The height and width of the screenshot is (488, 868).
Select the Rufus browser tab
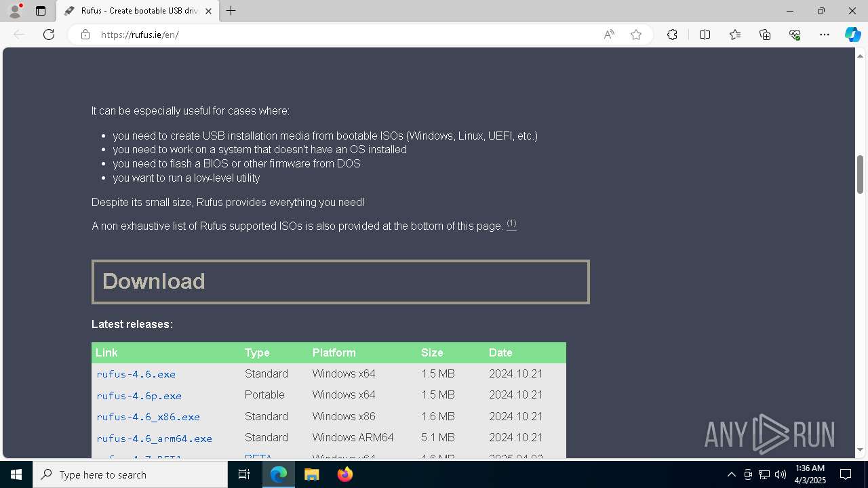click(138, 11)
